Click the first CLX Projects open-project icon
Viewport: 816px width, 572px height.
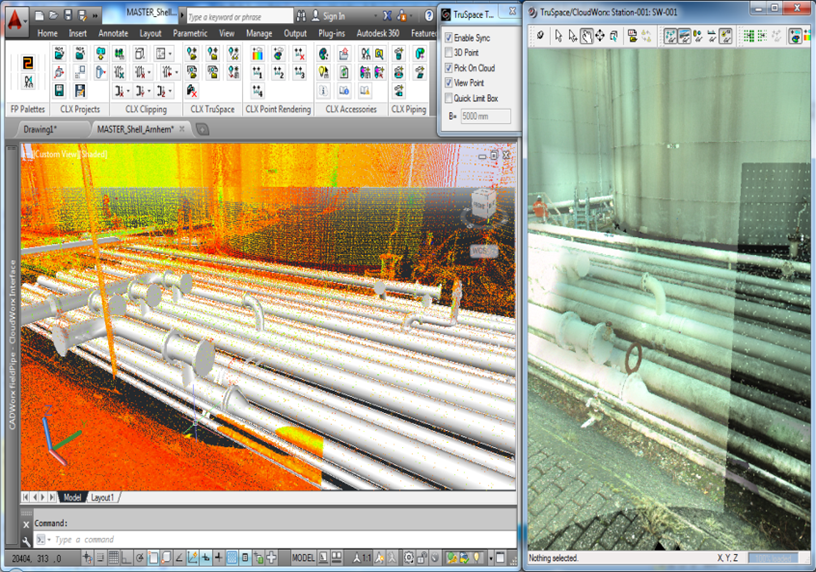[x=59, y=53]
